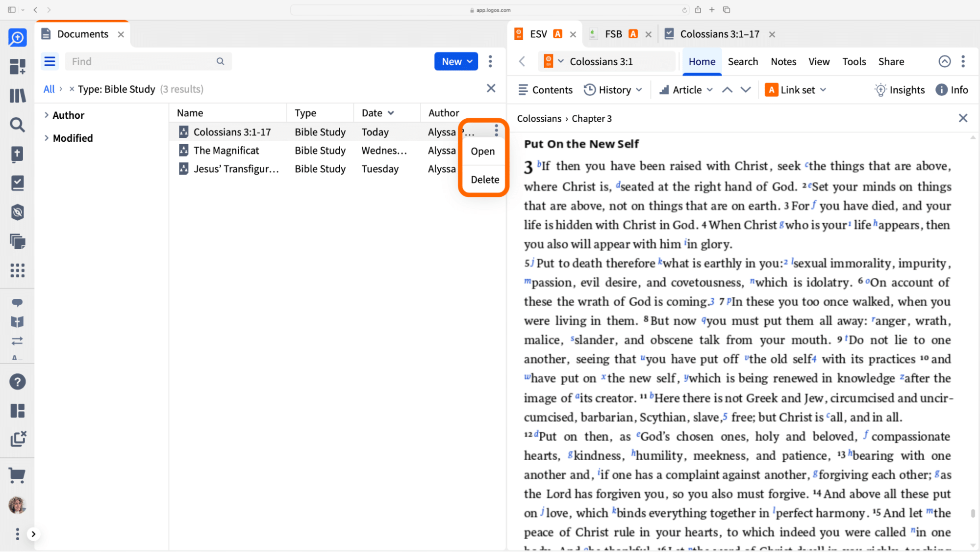Click the add-panel dashboard icon in sidebar
Image resolution: width=980 pixels, height=552 pixels.
pos(18,67)
